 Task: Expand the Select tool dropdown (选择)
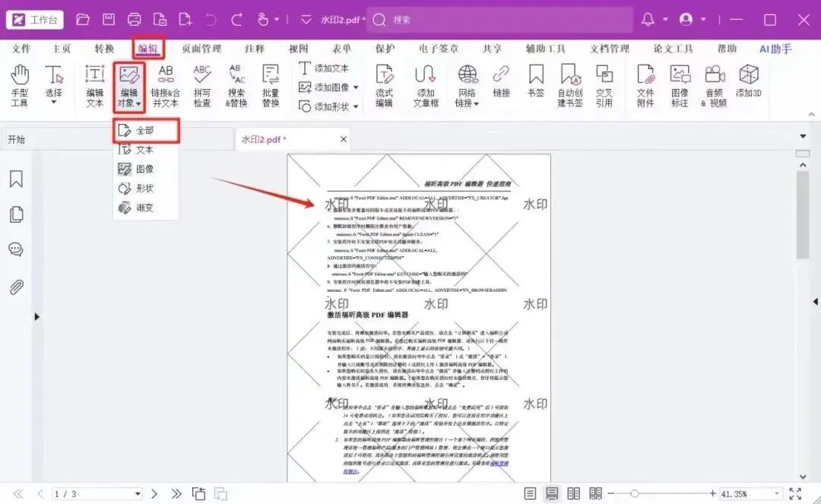53,102
